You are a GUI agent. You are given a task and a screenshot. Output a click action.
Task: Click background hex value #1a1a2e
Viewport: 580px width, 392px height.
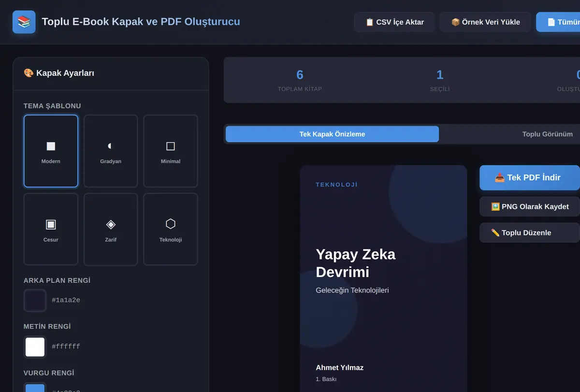66,300
